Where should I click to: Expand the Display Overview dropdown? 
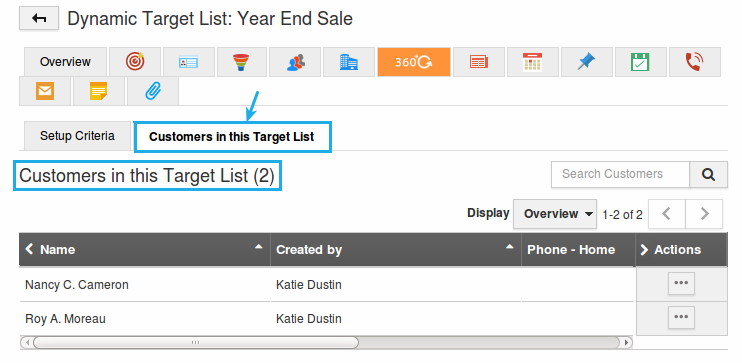tap(556, 214)
